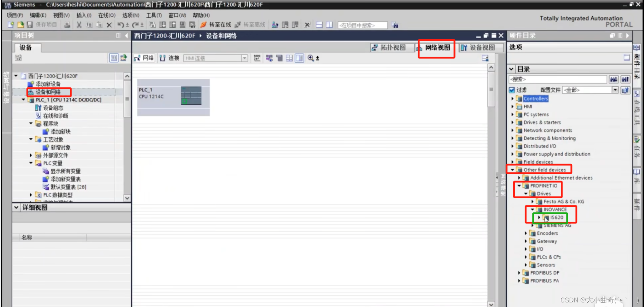Click the PLC_1 CPU 1214C device block
This screenshot has height=307, width=644.
pyautogui.click(x=174, y=97)
